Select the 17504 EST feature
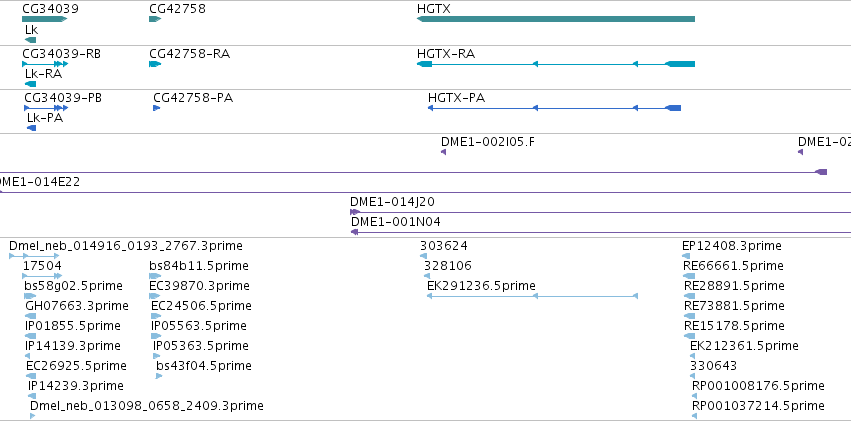Screen dimensions: 851x421 coord(41,276)
